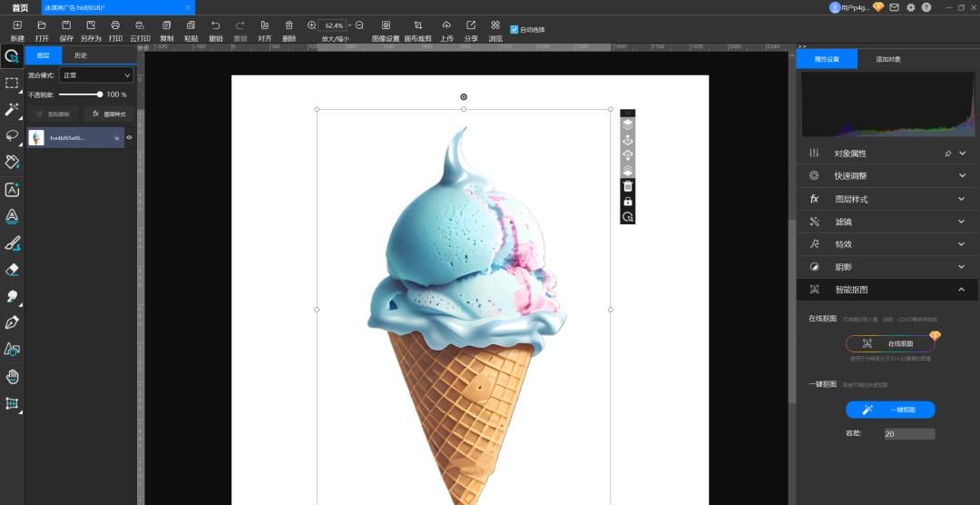Click the zoom percentage field 62.4%
Image resolution: width=980 pixels, height=505 pixels.
click(332, 25)
